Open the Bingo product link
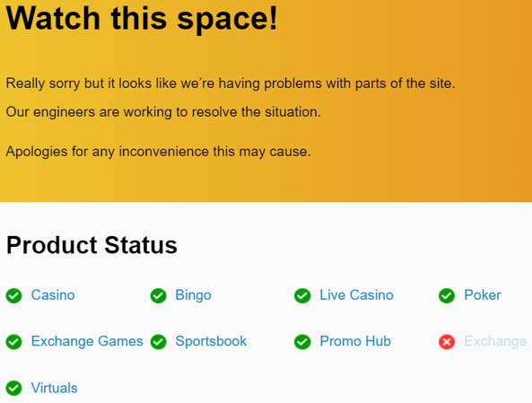532x403 pixels. (x=194, y=295)
